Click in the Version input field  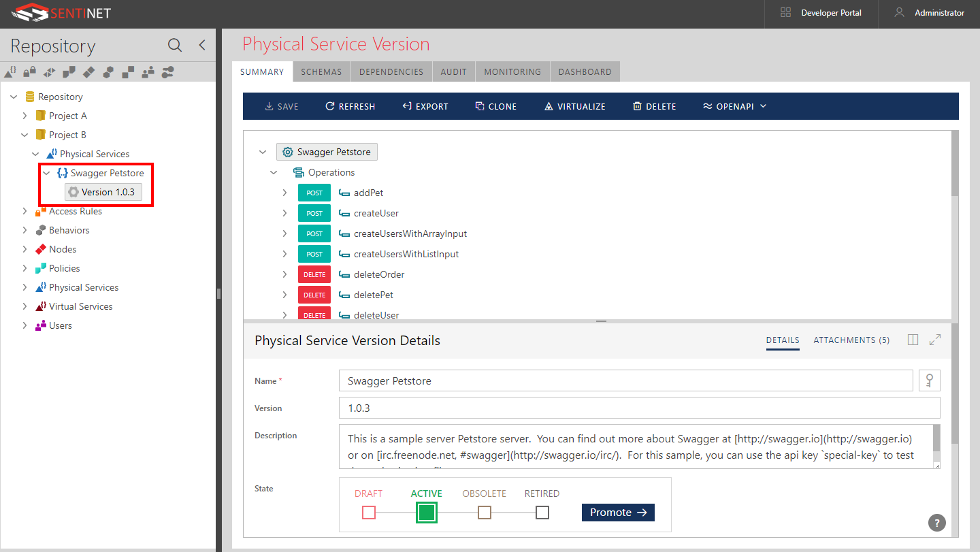coord(639,408)
